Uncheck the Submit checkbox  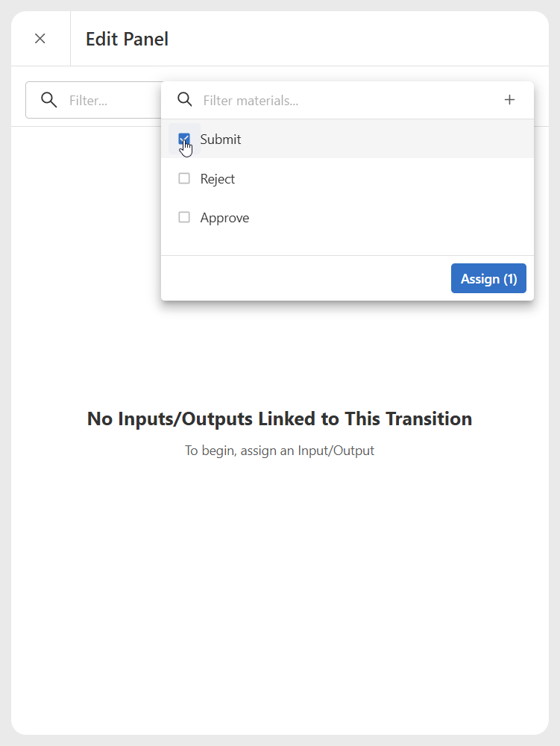184,139
